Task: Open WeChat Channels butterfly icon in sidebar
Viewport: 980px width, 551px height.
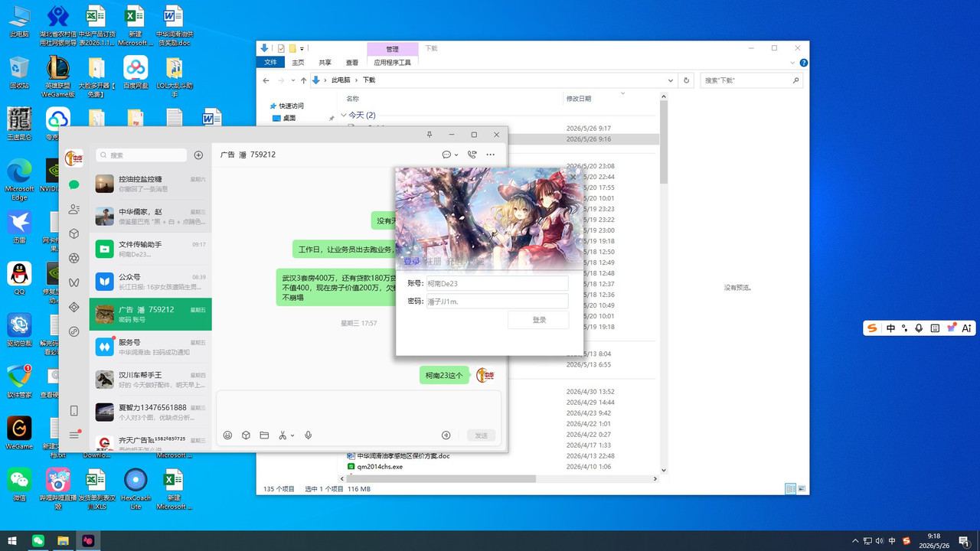Action: click(x=74, y=282)
